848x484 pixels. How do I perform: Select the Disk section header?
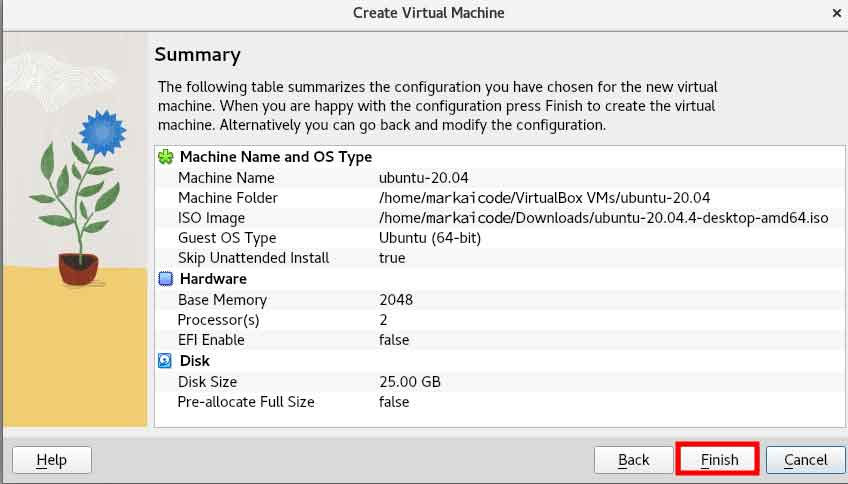click(195, 361)
